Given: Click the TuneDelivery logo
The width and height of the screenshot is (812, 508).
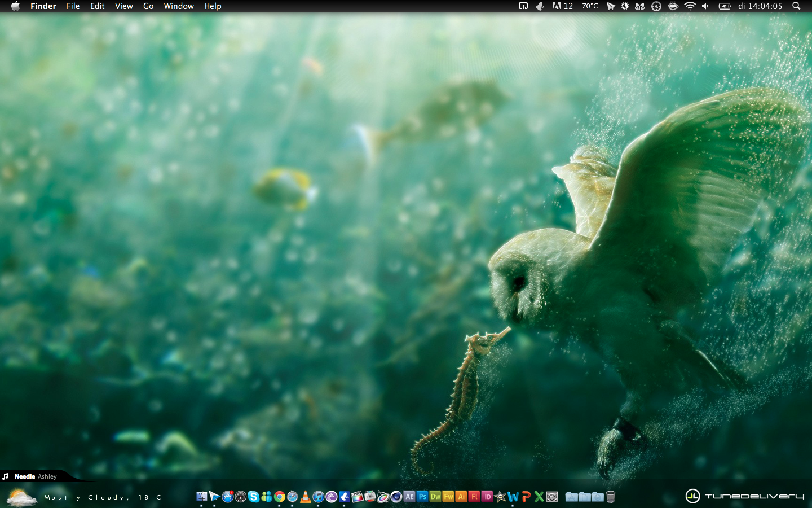Looking at the screenshot, I should (745, 496).
